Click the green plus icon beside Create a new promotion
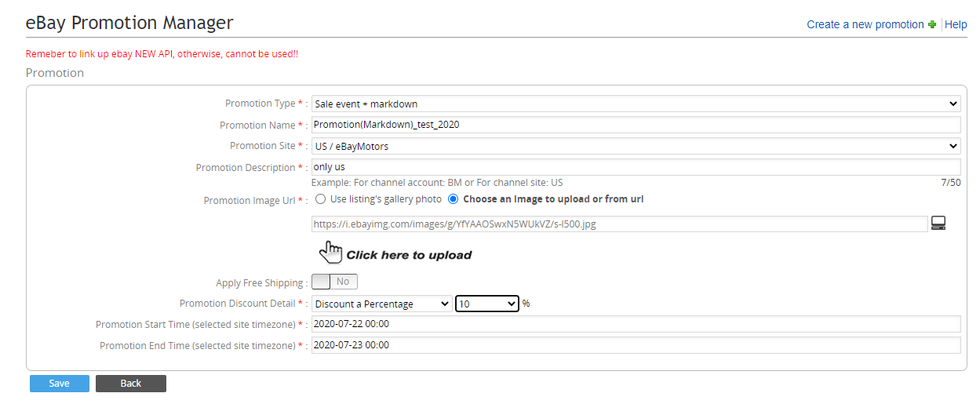 click(x=932, y=24)
